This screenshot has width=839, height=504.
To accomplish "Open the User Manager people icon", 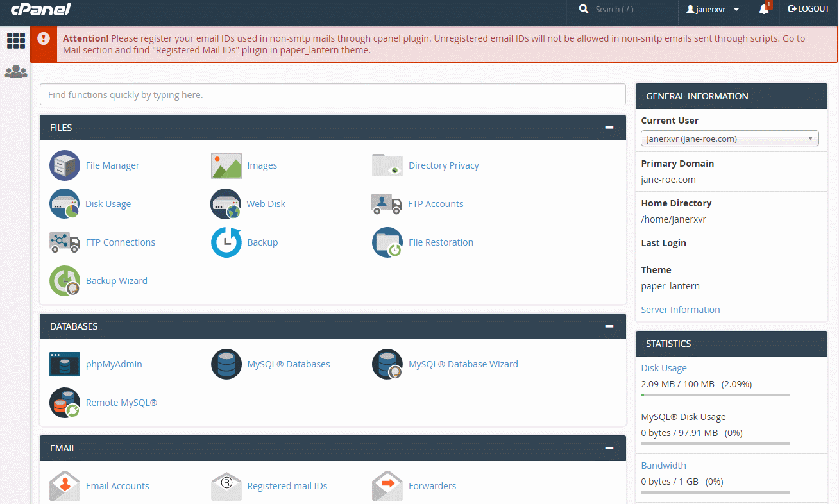I will click(x=15, y=72).
